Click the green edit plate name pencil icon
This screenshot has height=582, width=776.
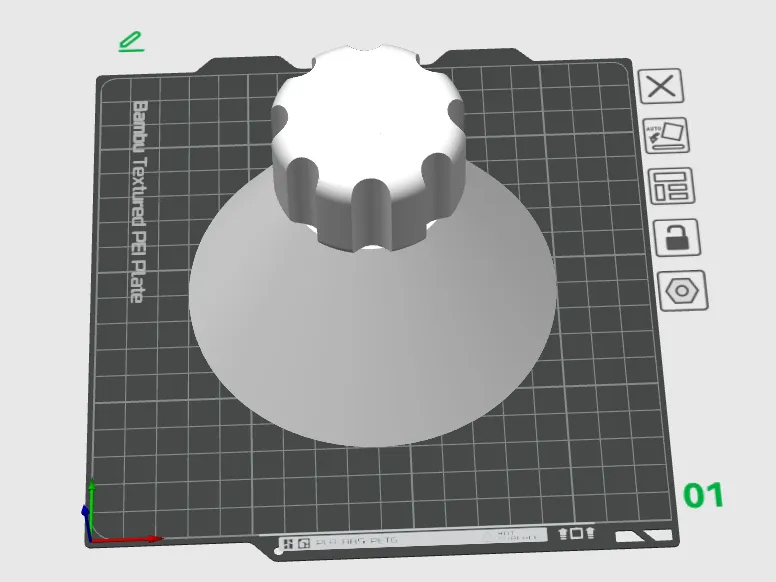[x=131, y=42]
